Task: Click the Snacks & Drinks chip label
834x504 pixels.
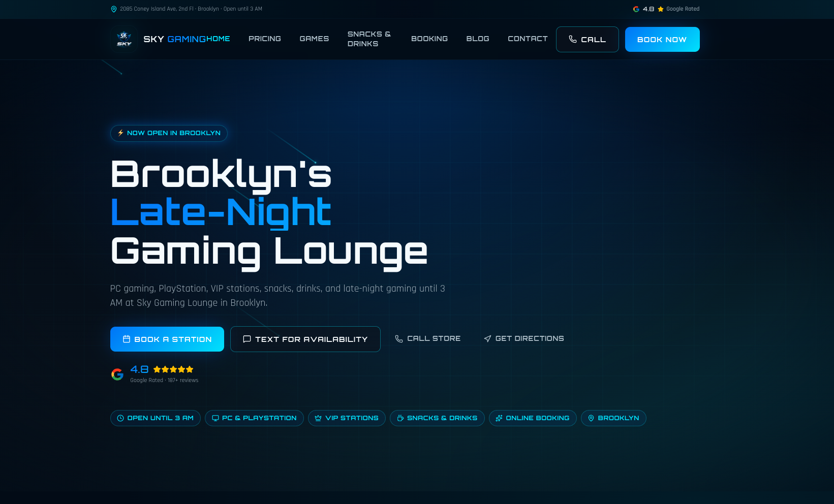Action: (442, 418)
